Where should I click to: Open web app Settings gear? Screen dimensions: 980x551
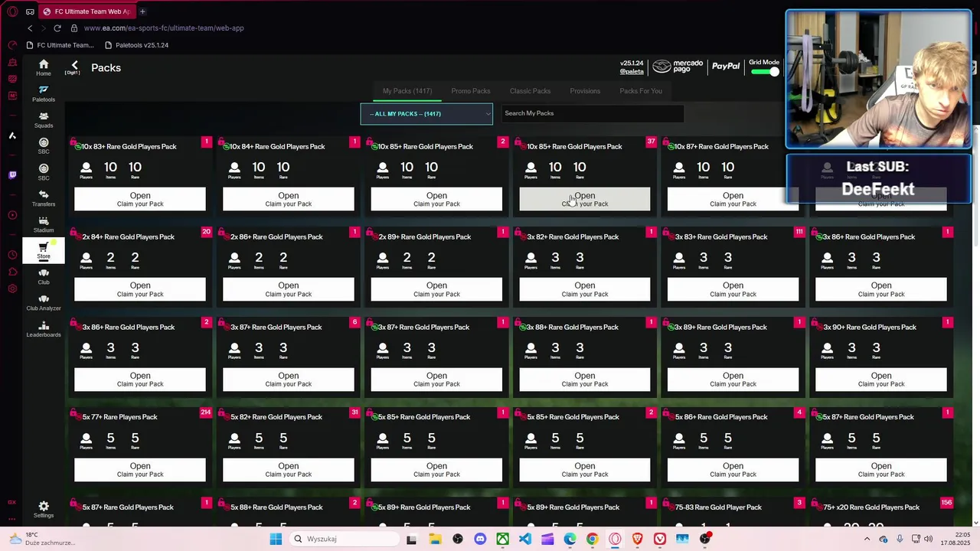[44, 509]
